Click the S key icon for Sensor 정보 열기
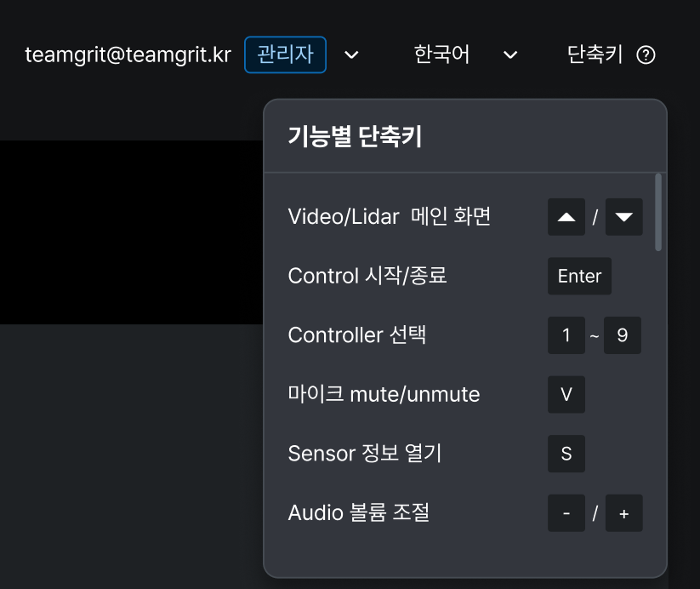Viewport: 700px width, 589px height. [x=566, y=454]
